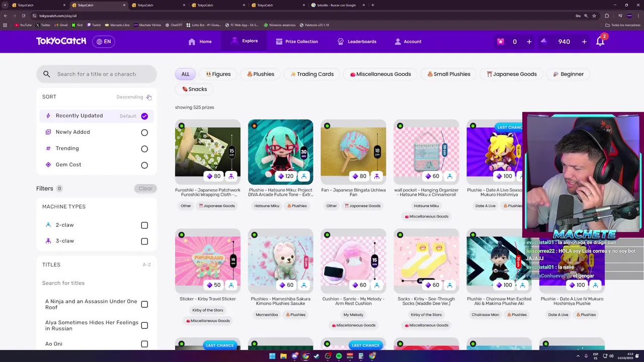
Task: Click the My Melody tag
Action: tap(353, 315)
